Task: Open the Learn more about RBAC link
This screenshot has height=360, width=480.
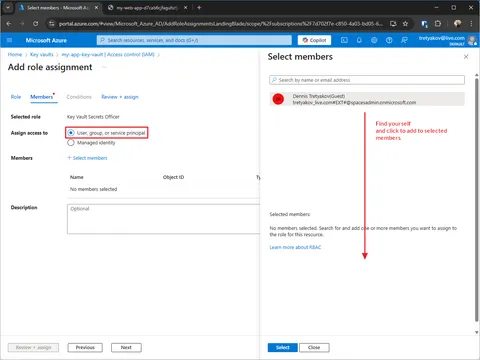Action: coord(295,247)
